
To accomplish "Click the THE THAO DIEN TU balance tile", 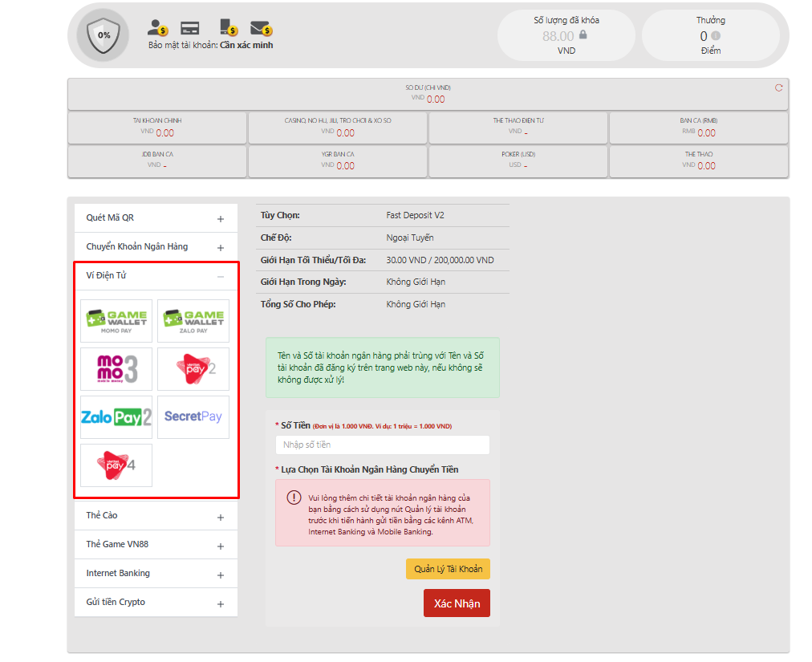I will 518,128.
